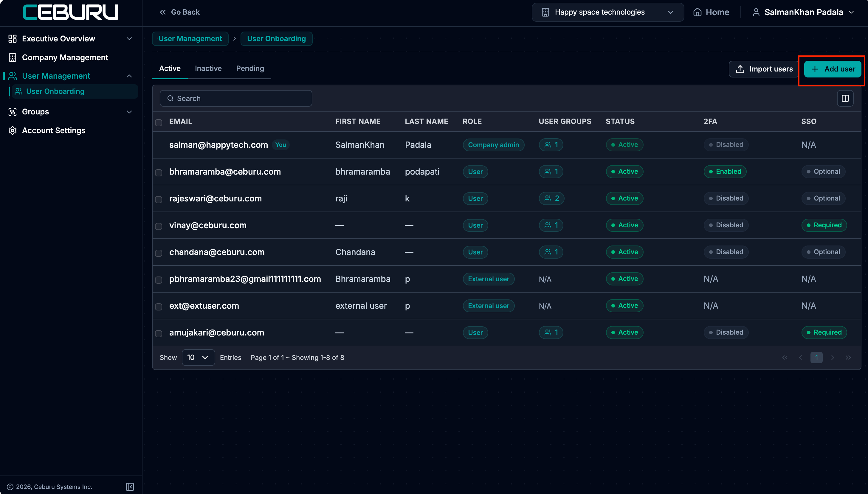Open User Onboarding sidebar item
The image size is (868, 494).
(75, 91)
